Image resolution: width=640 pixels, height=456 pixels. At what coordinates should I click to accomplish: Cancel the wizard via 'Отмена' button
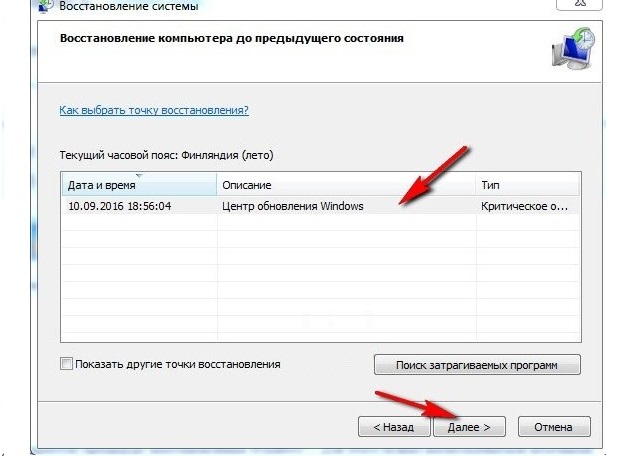(x=552, y=427)
